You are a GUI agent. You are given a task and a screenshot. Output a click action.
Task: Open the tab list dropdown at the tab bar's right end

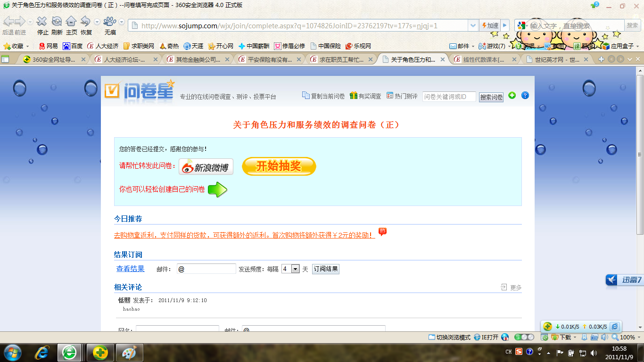point(630,59)
